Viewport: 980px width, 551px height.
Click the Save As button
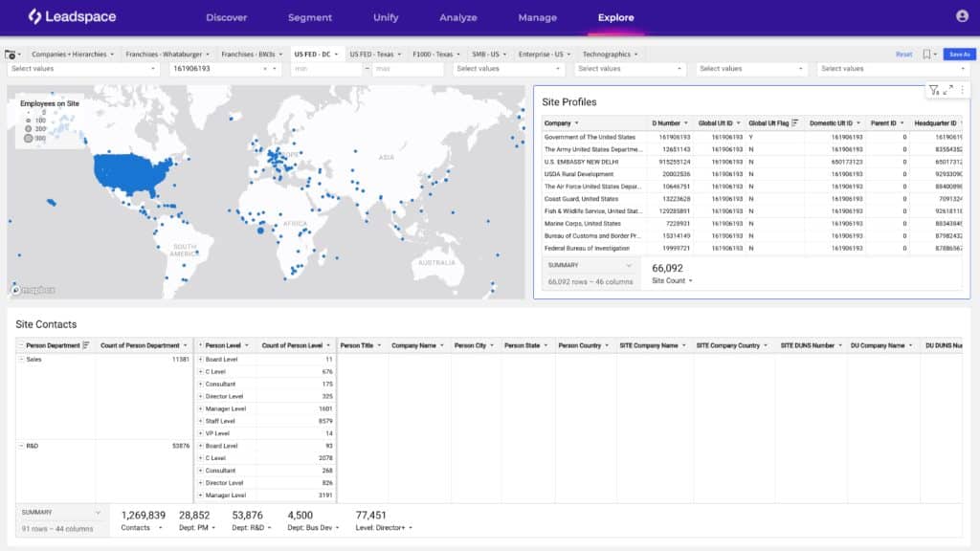959,55
